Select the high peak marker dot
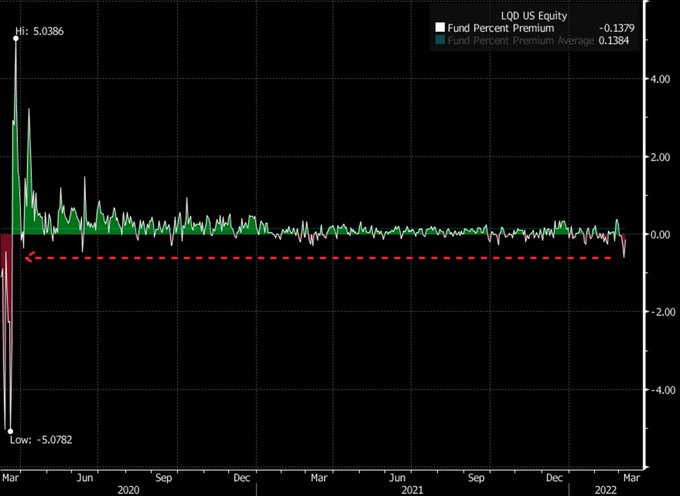 (x=15, y=39)
